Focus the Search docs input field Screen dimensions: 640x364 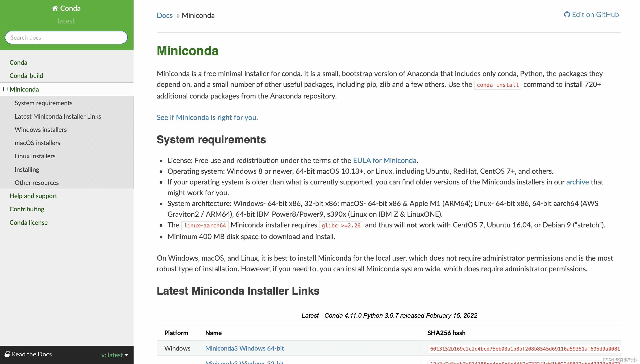click(66, 38)
